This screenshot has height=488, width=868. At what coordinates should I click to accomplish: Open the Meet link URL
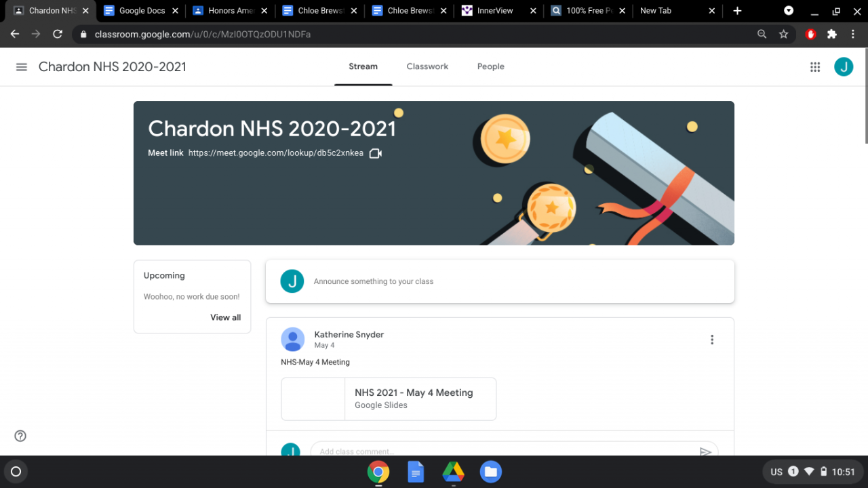click(x=276, y=153)
